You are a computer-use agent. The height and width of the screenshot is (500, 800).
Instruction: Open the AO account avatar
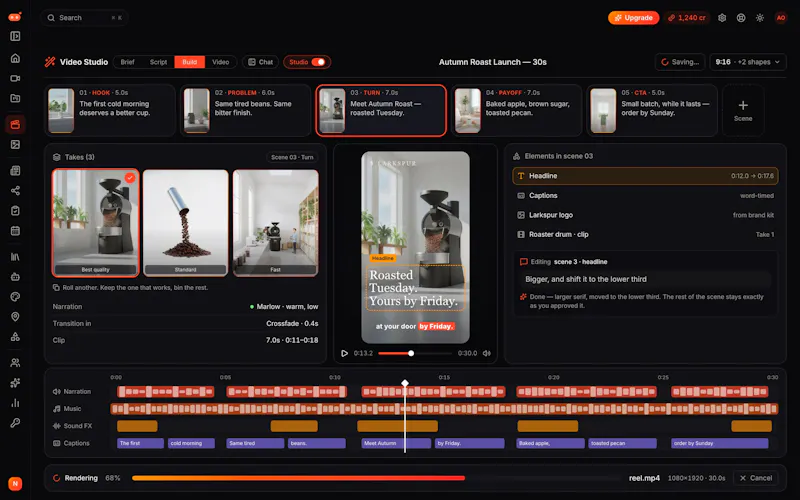point(780,18)
